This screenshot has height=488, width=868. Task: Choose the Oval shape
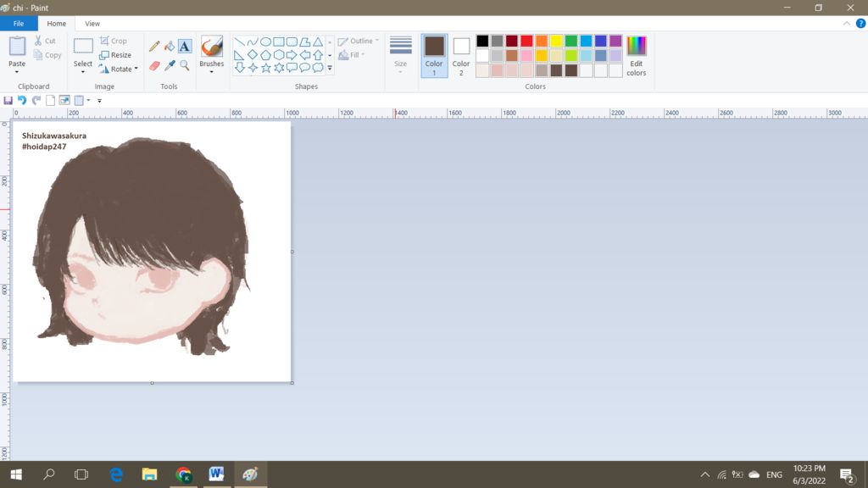pyautogui.click(x=265, y=42)
